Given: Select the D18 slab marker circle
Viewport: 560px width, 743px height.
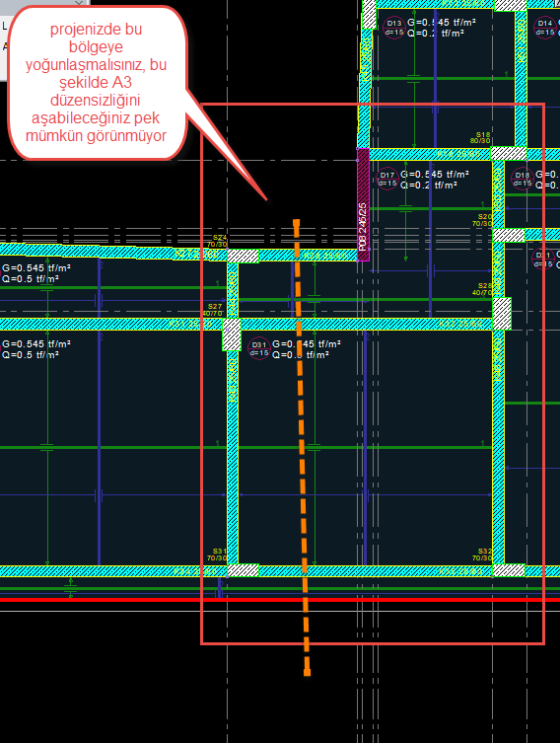Looking at the screenshot, I should [x=523, y=180].
